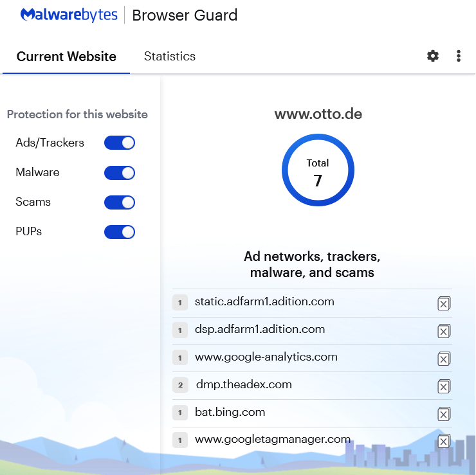Click the Protection for this website heading

77,114
